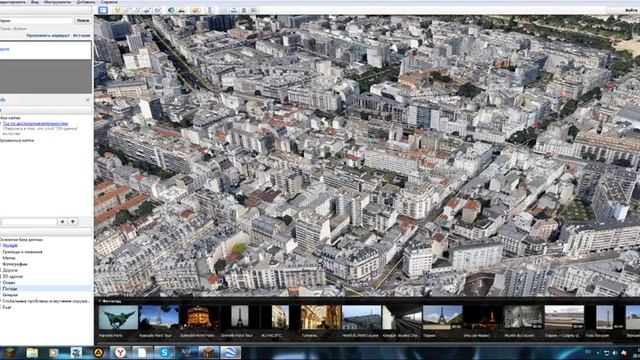
Task: Switch planet view with Saturn icon
Action: pyautogui.click(x=196, y=10)
